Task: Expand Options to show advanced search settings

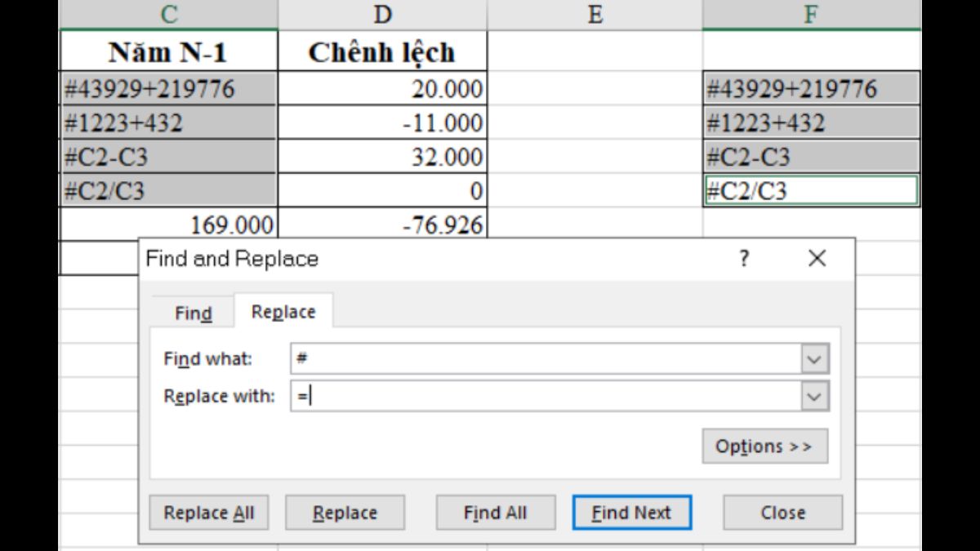Action: tap(764, 447)
